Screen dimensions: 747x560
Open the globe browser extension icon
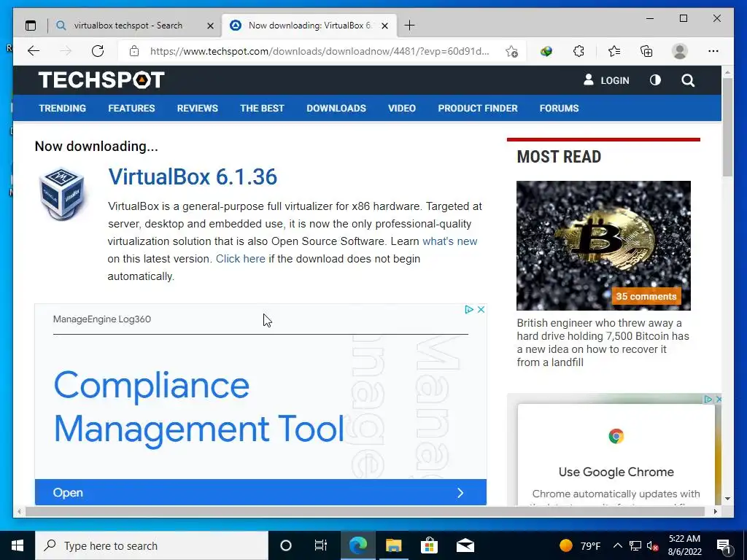click(546, 51)
